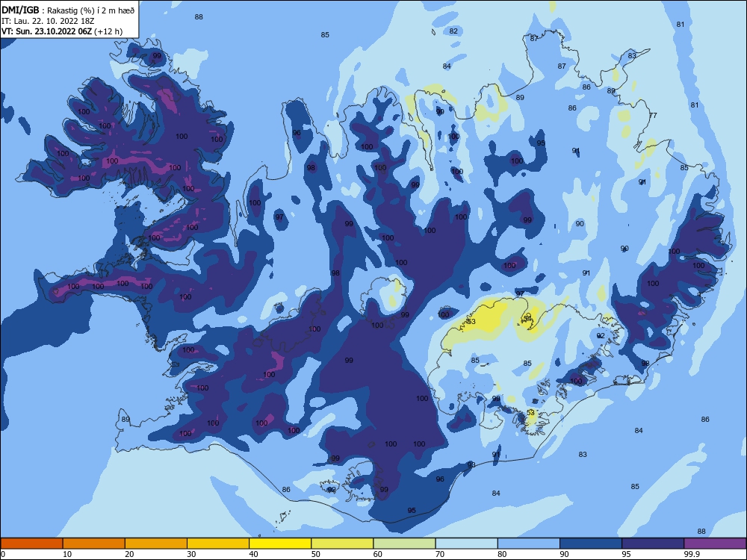747x560 pixels.
Task: Click the light orange 20–30 legend swatch
Action: coord(156,544)
